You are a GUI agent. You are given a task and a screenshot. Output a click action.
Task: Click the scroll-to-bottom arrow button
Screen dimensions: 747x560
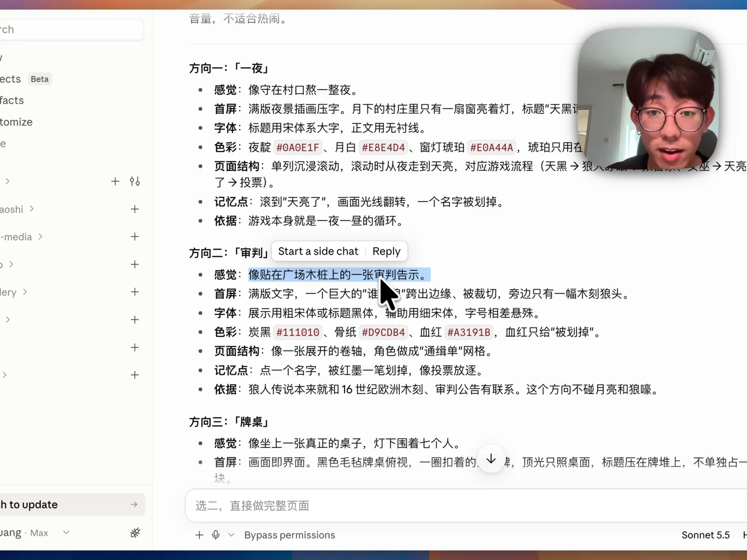(491, 459)
